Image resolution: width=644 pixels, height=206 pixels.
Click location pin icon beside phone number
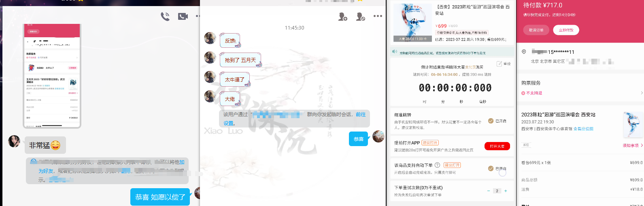[x=524, y=51]
